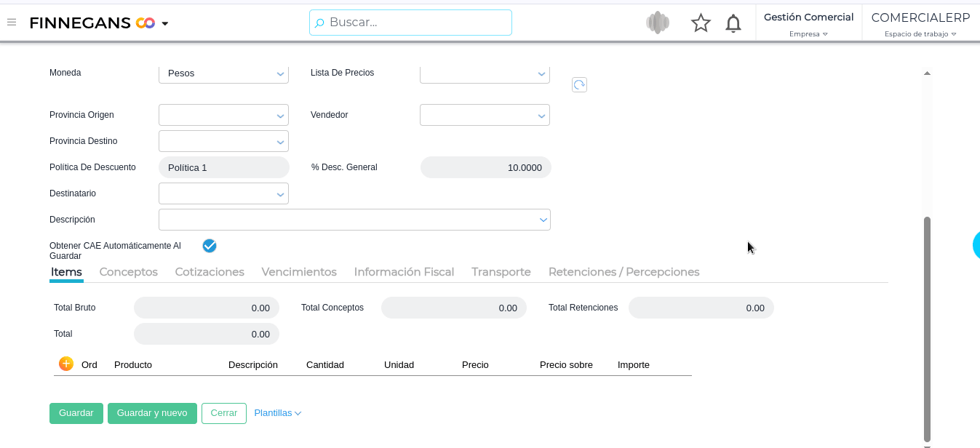Click the favorites star icon

(701, 23)
